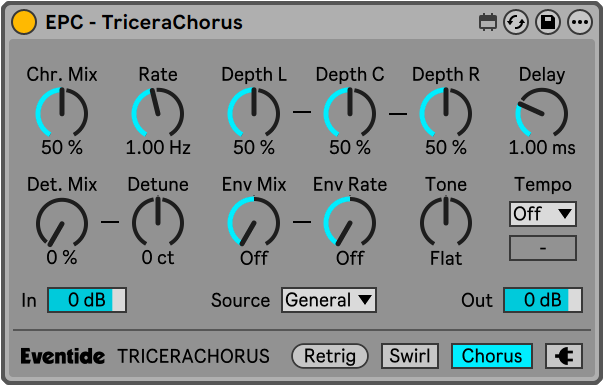Screen dimensions: 604x386
Task: Open the Tempo Off dropdown
Action: (x=543, y=214)
